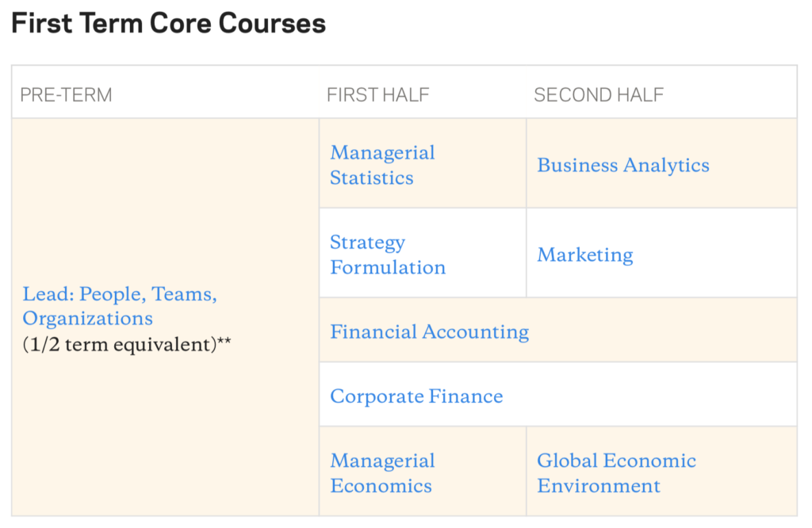The image size is (812, 528).
Task: Click the word Environment in Global Economic link
Action: point(598,485)
